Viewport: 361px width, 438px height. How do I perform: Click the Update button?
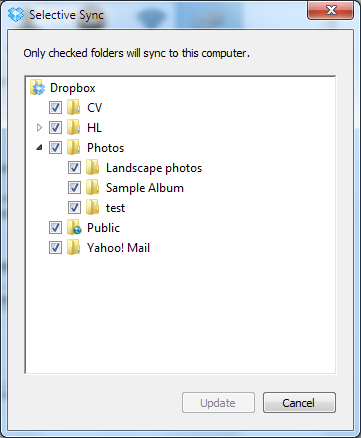coord(218,403)
